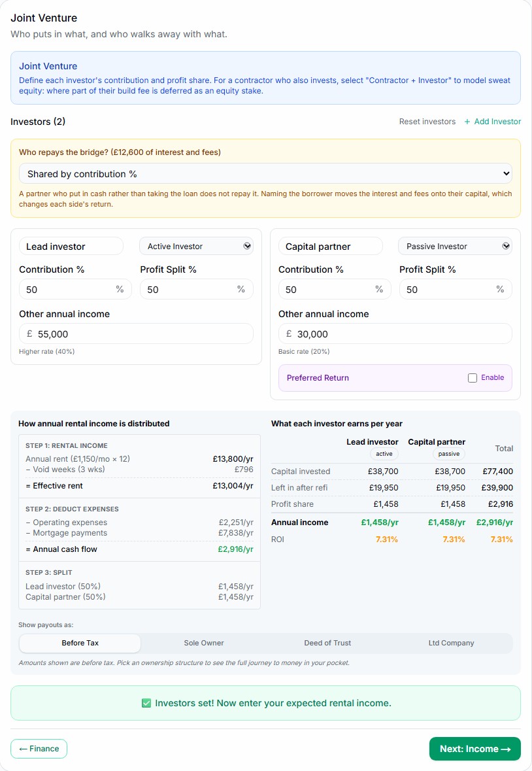Screen dimensions: 532x771
Task: Click the 'Preferred Return' label
Action: coord(318,377)
